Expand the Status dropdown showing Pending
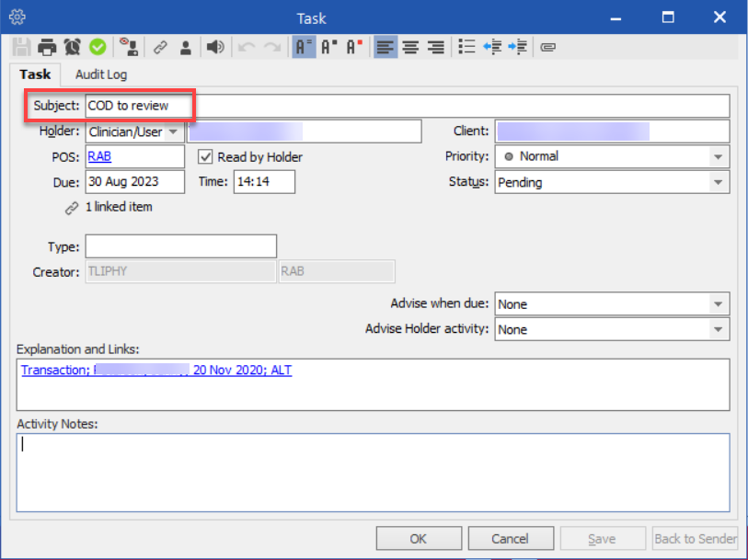Viewport: 748px width, 560px height. [717, 183]
